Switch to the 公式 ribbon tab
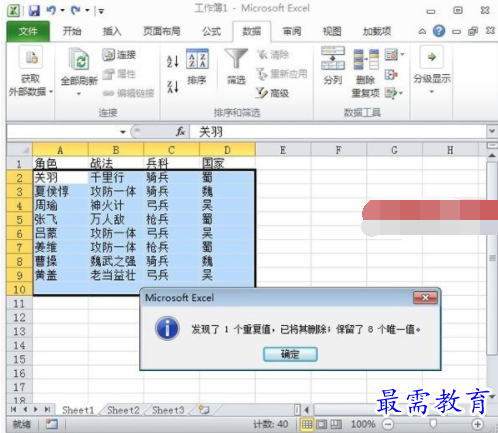Image resolution: width=498 pixels, height=433 pixels. [211, 31]
